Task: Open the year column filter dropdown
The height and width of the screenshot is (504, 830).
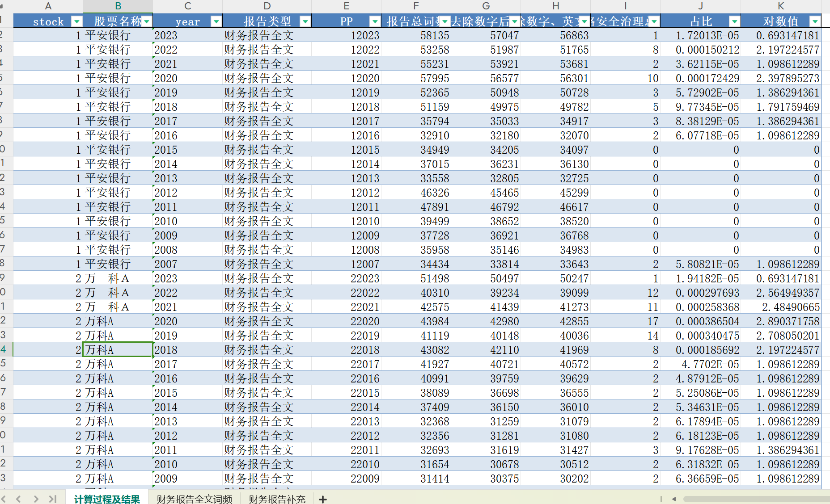Action: pyautogui.click(x=216, y=21)
